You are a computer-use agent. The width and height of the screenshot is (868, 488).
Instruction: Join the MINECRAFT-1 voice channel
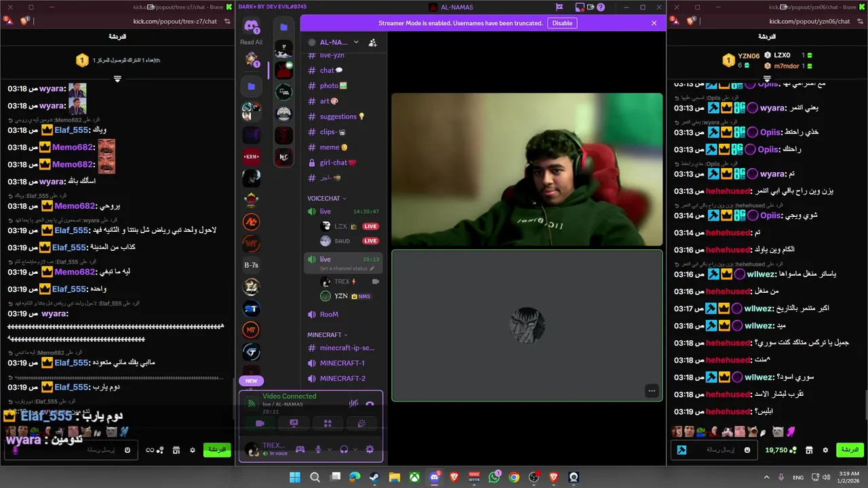(x=343, y=363)
